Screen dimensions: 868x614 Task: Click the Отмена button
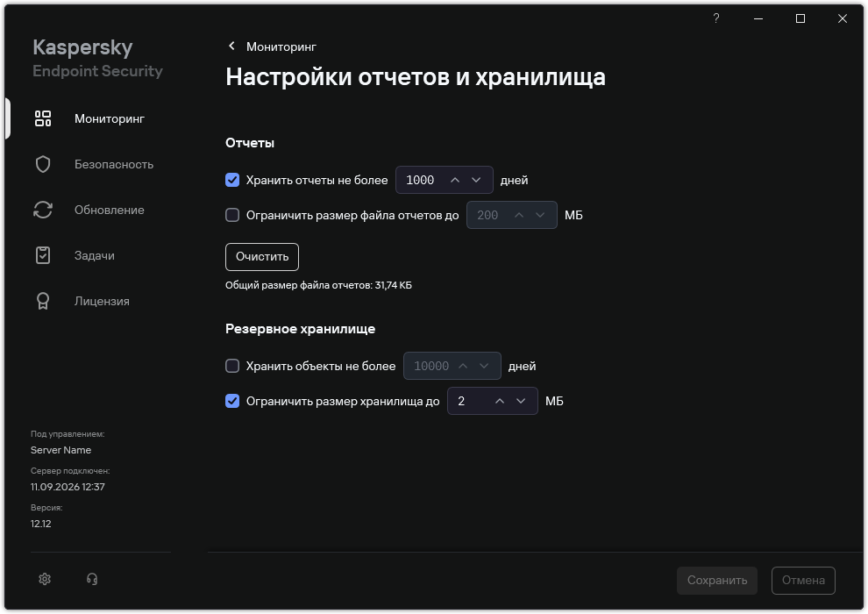point(803,580)
